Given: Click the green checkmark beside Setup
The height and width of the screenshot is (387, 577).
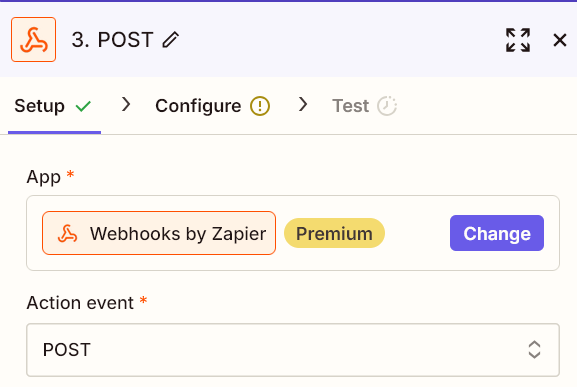Looking at the screenshot, I should coord(83,106).
